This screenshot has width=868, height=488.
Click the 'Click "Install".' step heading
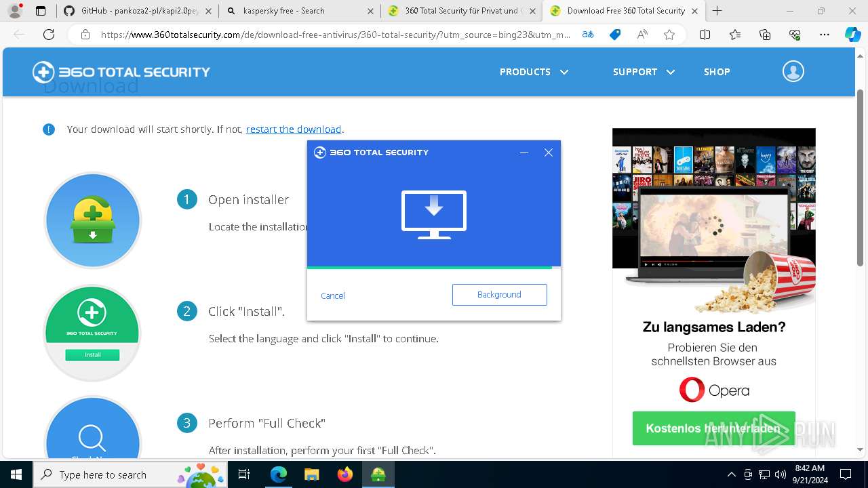[x=246, y=311]
